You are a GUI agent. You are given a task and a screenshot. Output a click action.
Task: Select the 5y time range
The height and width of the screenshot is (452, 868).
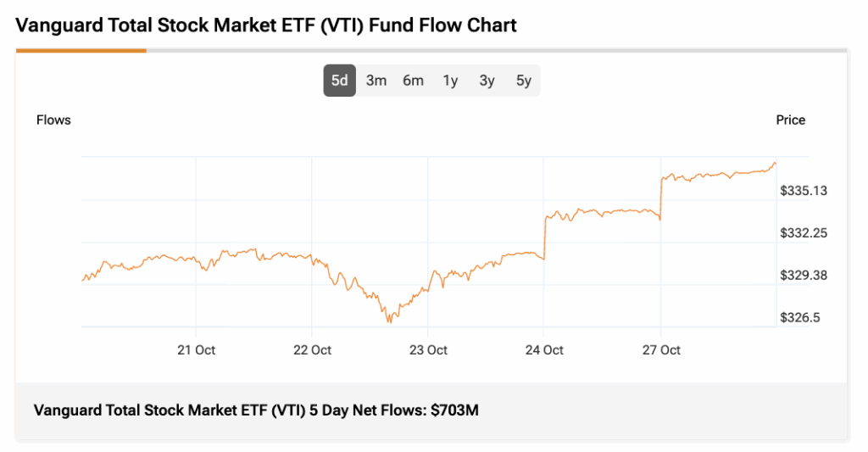pyautogui.click(x=524, y=81)
